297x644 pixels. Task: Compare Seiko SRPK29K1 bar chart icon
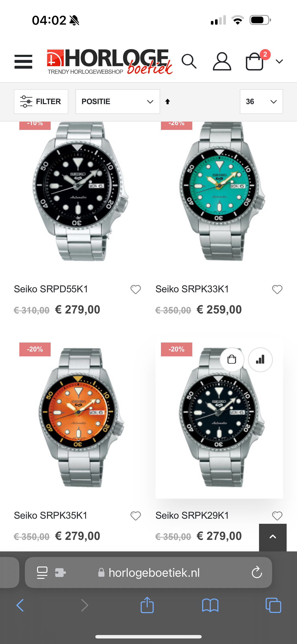[260, 360]
